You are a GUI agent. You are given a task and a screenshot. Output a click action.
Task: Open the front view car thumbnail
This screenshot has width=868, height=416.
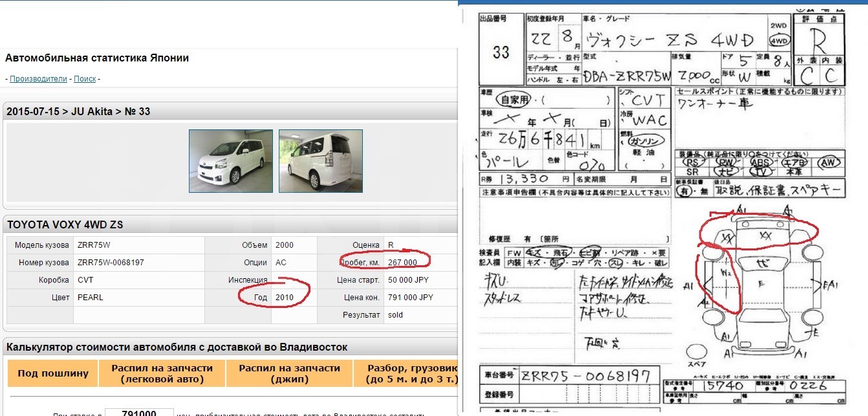[230, 161]
